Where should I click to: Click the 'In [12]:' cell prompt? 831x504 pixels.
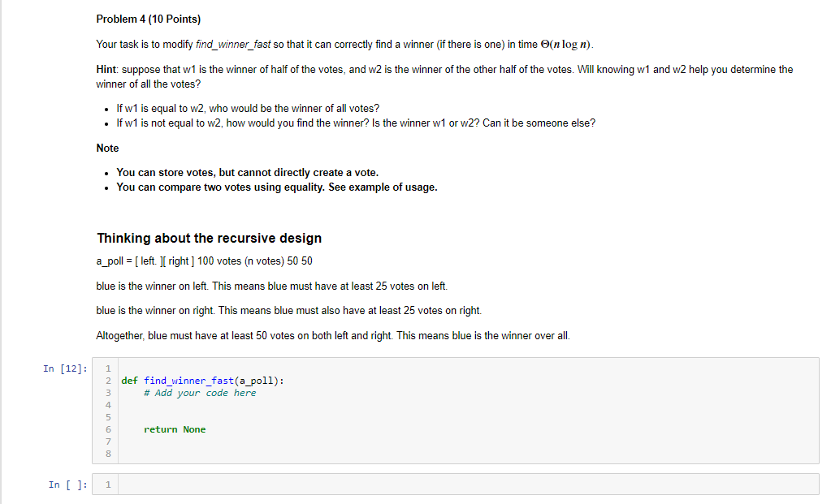pyautogui.click(x=64, y=368)
